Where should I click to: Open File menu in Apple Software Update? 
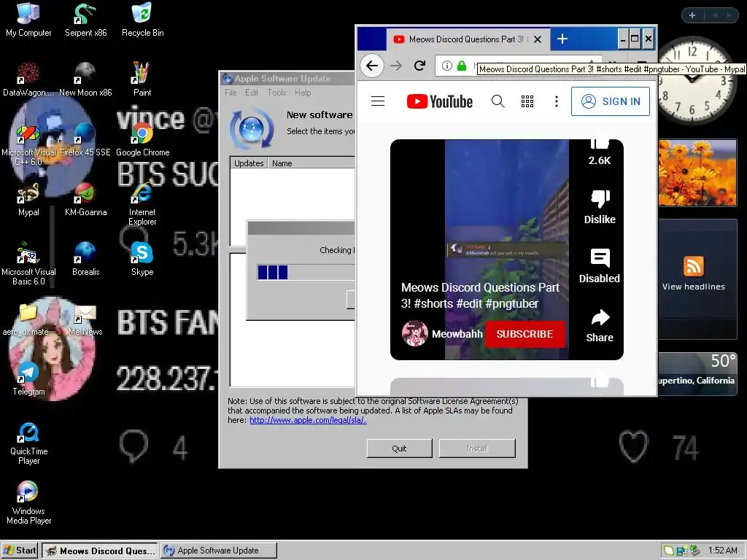click(x=231, y=93)
